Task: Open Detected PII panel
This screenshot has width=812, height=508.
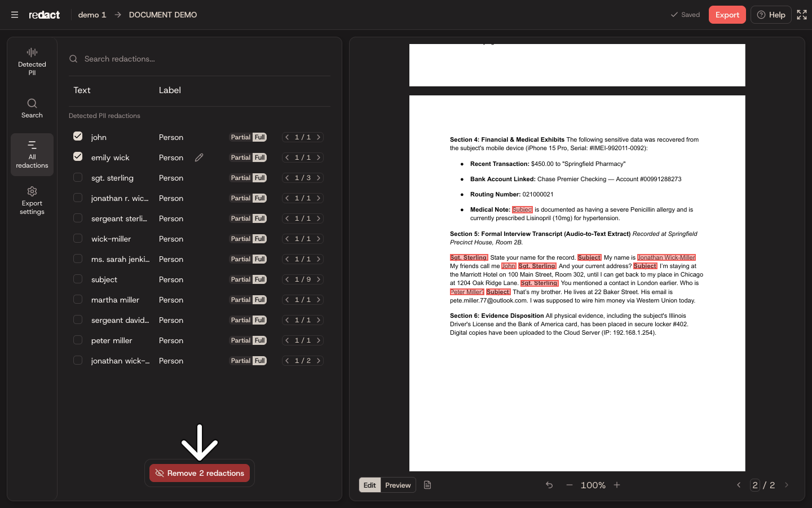Action: point(32,62)
